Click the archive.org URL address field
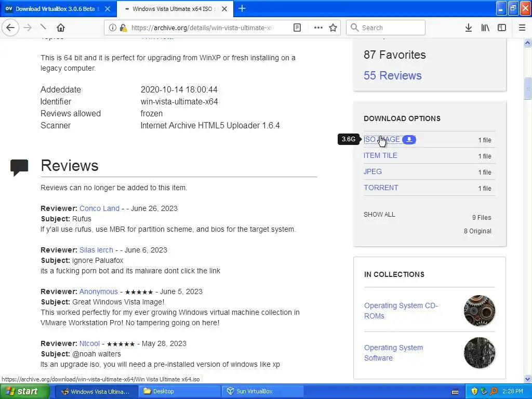This screenshot has height=399, width=532. pyautogui.click(x=202, y=28)
